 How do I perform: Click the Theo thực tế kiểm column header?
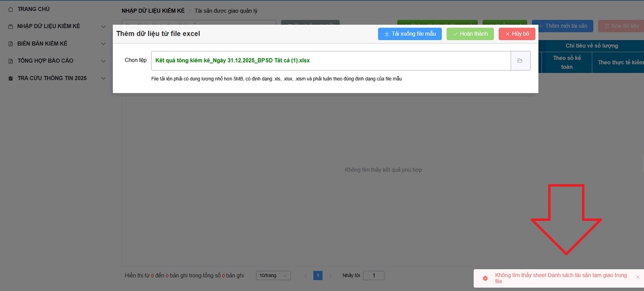(x=618, y=62)
